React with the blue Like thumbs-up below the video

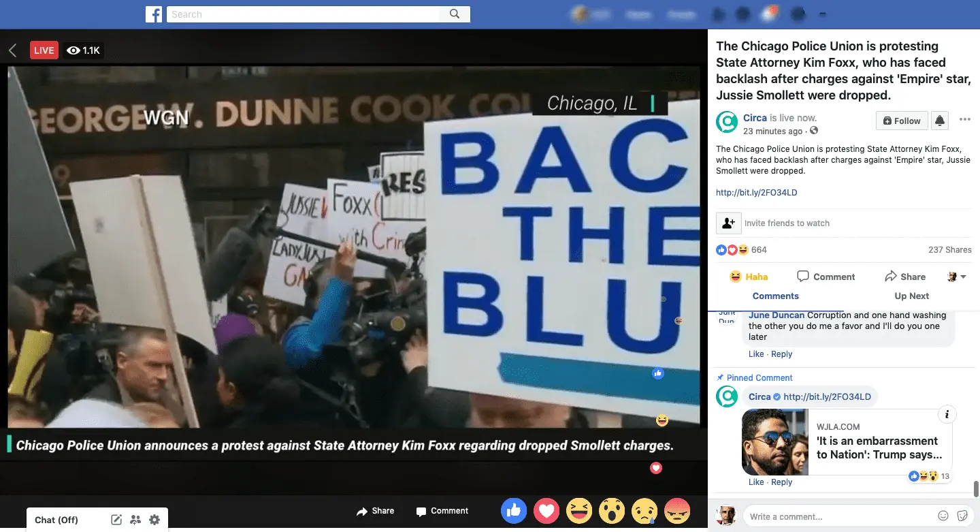click(x=514, y=510)
